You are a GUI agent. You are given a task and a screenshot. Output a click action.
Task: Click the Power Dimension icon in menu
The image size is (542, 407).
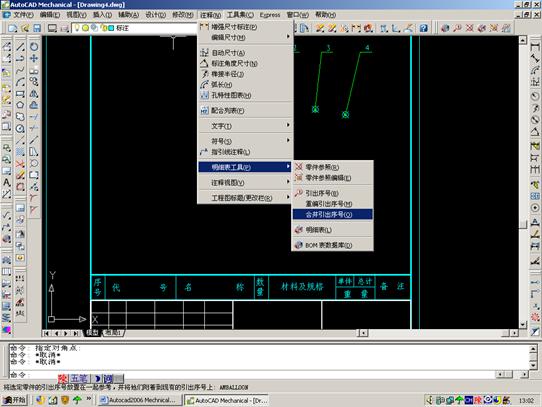[x=204, y=26]
